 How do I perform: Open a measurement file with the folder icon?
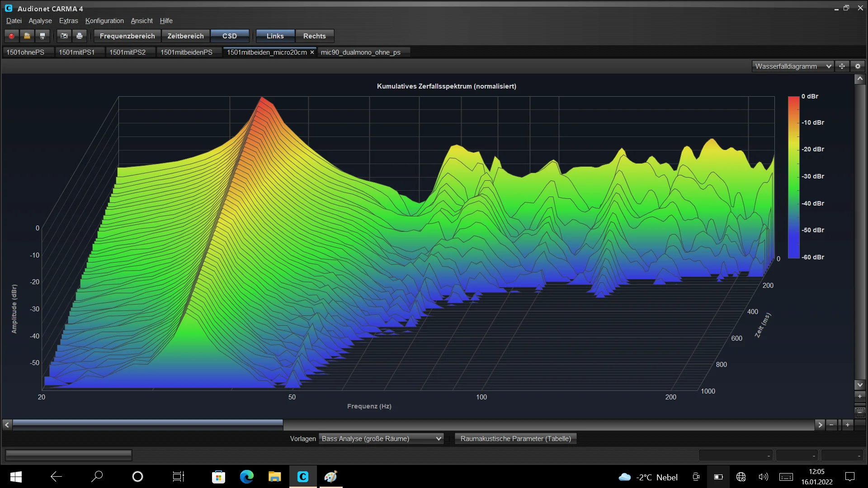(x=27, y=36)
